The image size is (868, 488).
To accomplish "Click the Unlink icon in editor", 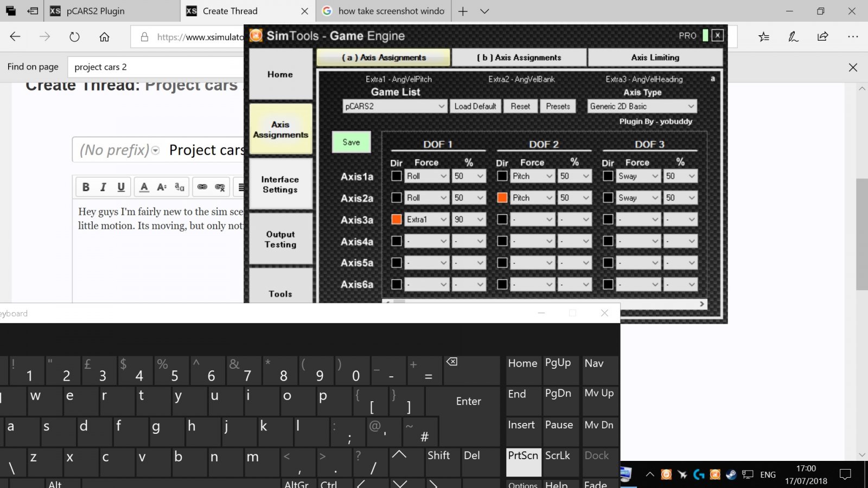I will 220,187.
